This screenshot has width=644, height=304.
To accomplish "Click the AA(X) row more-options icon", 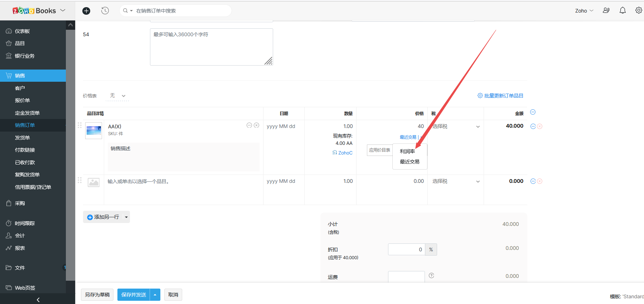I will point(533,126).
